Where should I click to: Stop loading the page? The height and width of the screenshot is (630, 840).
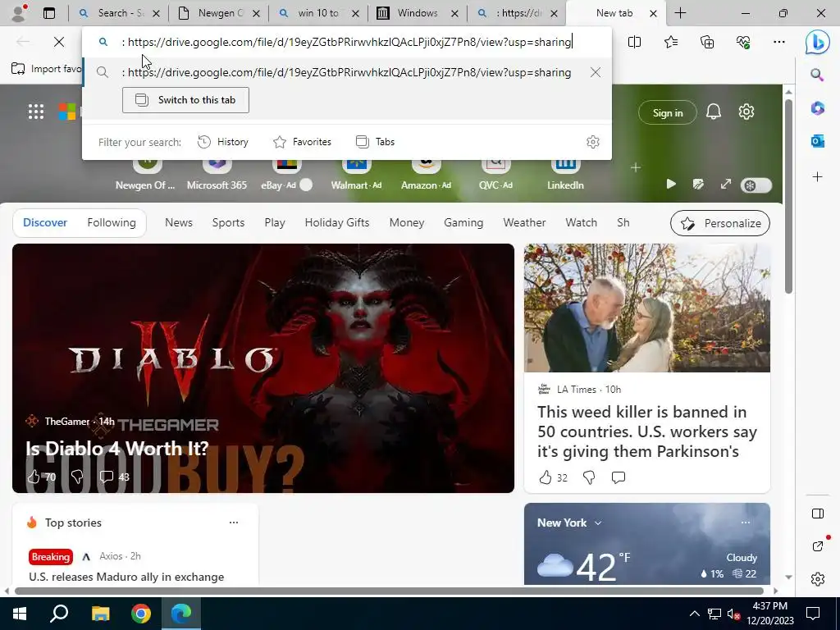pos(59,42)
